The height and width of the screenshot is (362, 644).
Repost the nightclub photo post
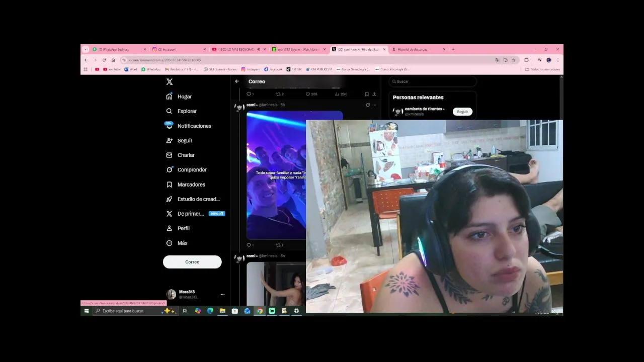click(x=280, y=245)
